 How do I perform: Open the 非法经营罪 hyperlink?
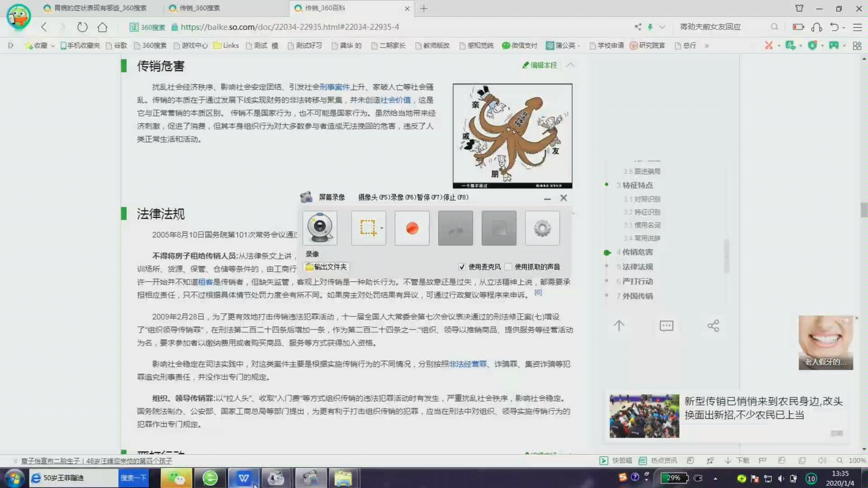pos(467,364)
